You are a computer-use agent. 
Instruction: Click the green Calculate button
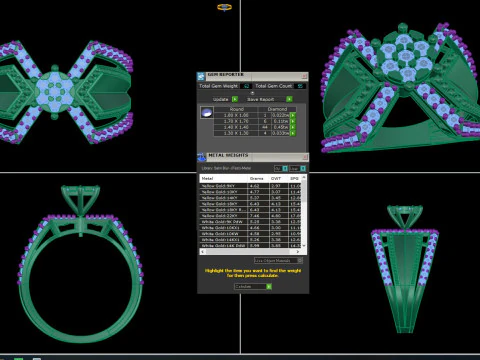(269, 286)
